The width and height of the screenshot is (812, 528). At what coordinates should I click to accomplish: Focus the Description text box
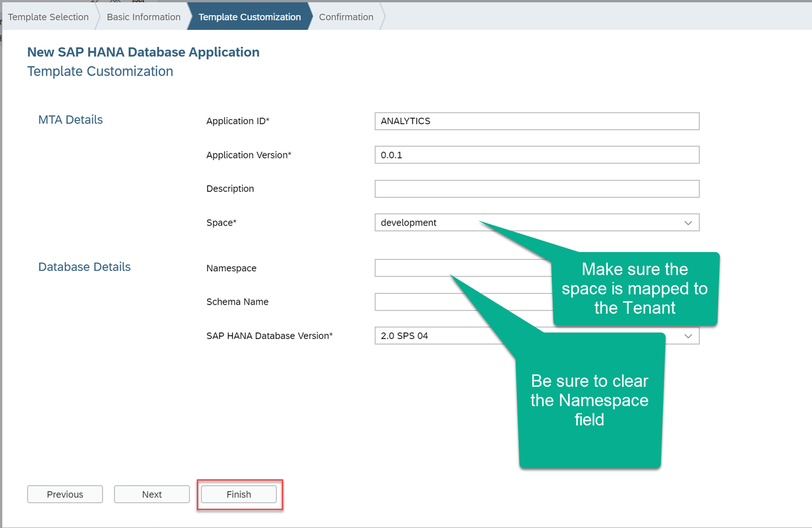point(537,189)
